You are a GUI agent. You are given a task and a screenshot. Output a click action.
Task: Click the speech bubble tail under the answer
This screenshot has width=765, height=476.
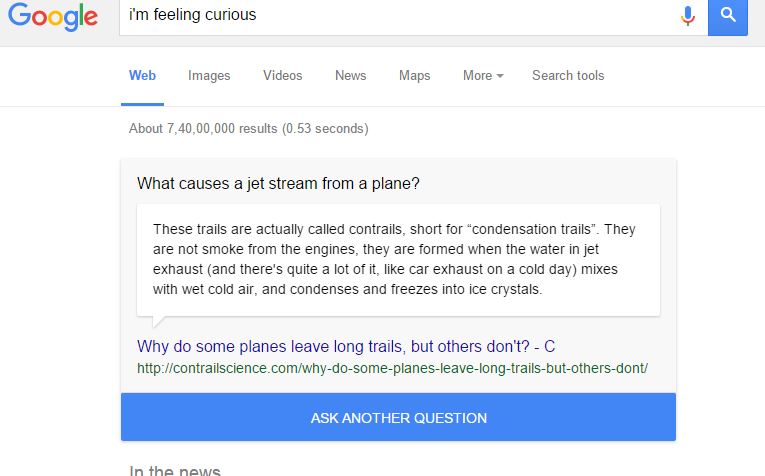(159, 321)
